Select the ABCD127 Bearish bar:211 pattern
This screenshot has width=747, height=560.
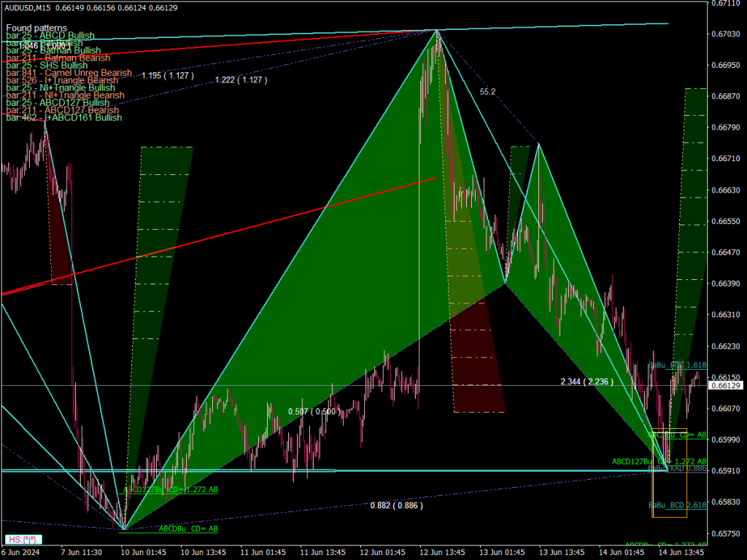pos(60,110)
